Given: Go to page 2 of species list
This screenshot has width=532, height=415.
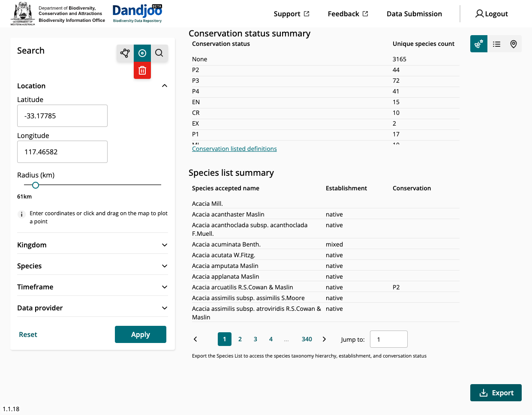Looking at the screenshot, I should point(240,339).
